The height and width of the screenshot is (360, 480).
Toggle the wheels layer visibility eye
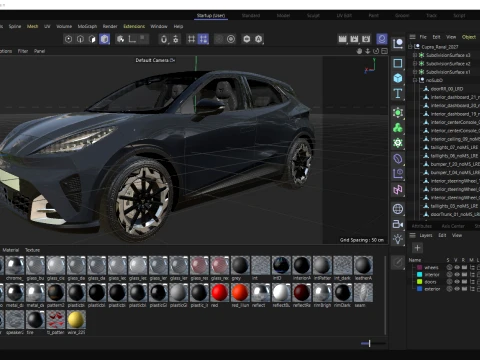457,267
